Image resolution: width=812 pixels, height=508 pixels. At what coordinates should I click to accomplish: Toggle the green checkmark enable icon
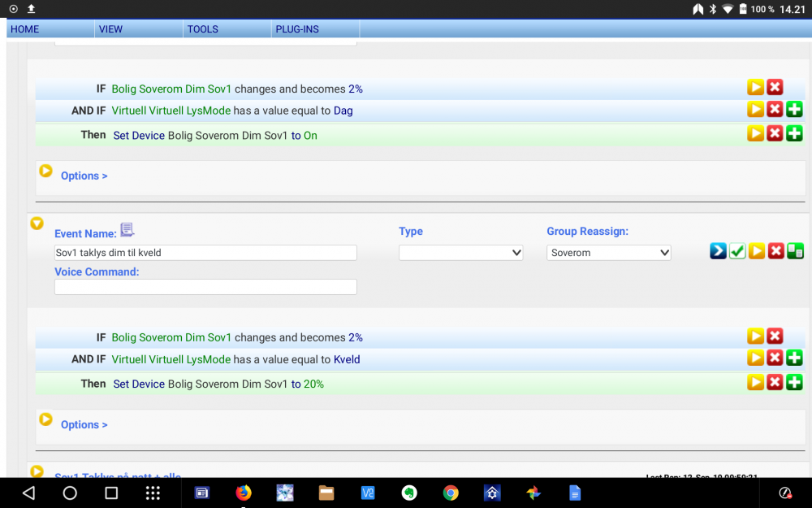(x=737, y=251)
